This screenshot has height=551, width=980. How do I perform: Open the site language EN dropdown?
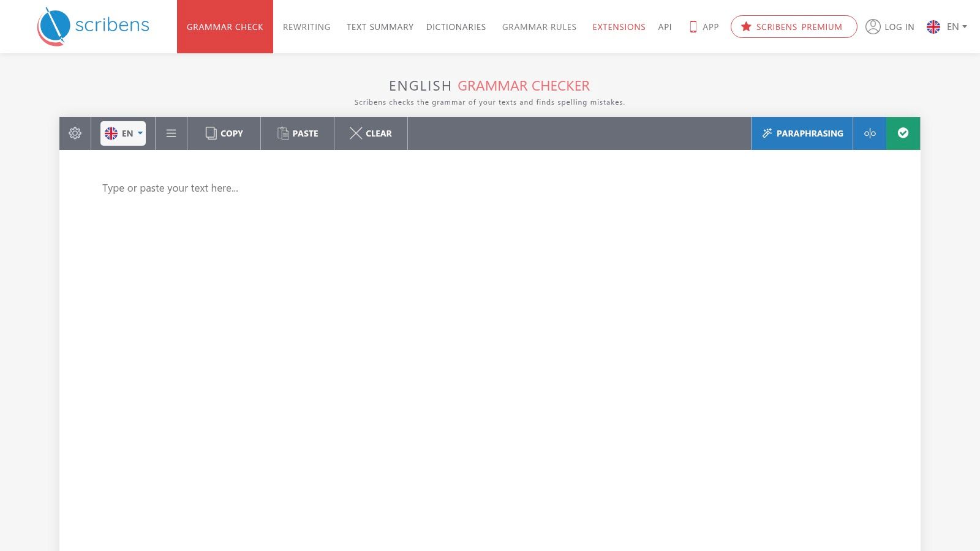[x=947, y=27]
